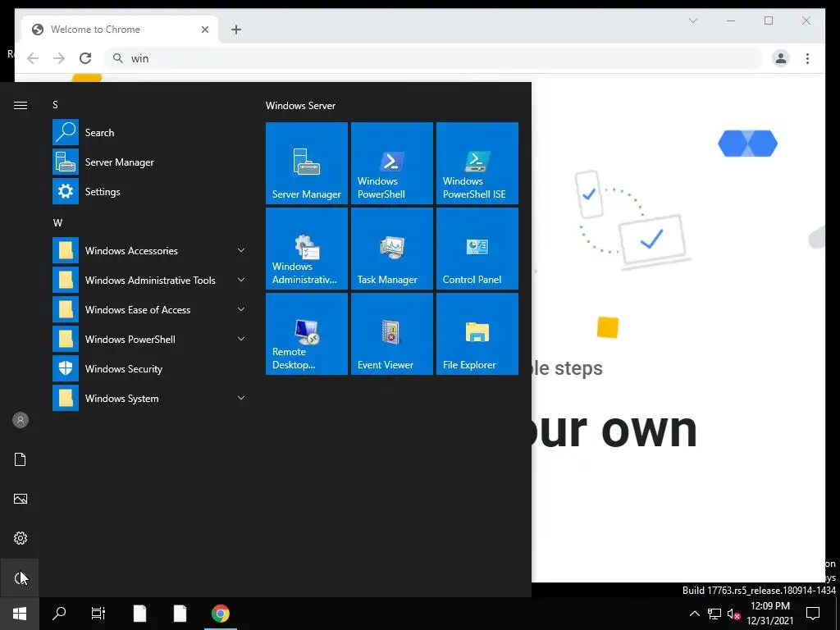Image resolution: width=840 pixels, height=630 pixels.
Task: Go back in Chrome
Action: (x=33, y=58)
